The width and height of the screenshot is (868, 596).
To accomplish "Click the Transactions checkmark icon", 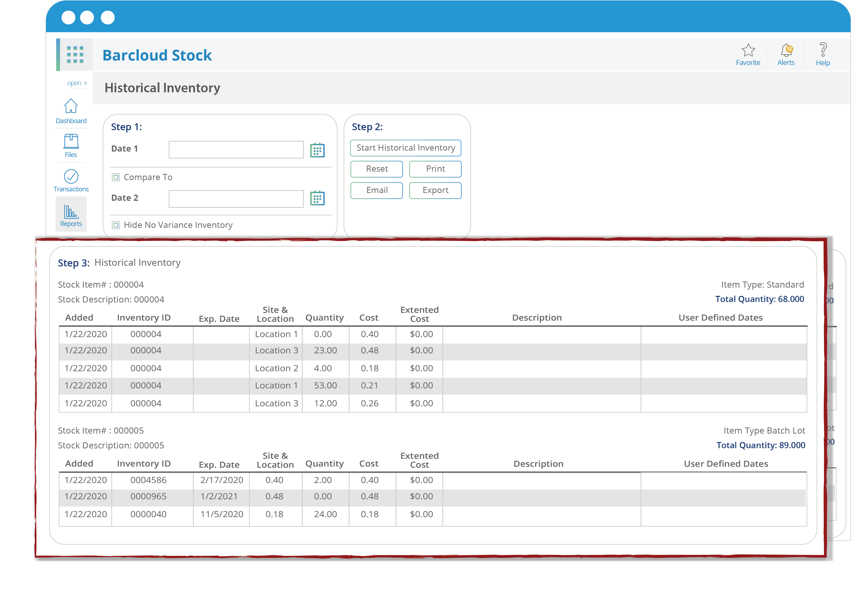I will 71,176.
